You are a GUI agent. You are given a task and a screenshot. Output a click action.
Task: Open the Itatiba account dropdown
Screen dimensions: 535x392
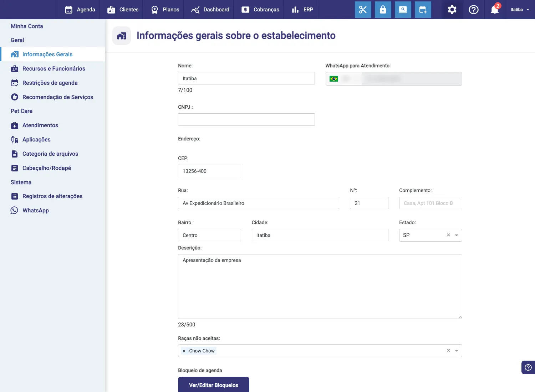520,10
